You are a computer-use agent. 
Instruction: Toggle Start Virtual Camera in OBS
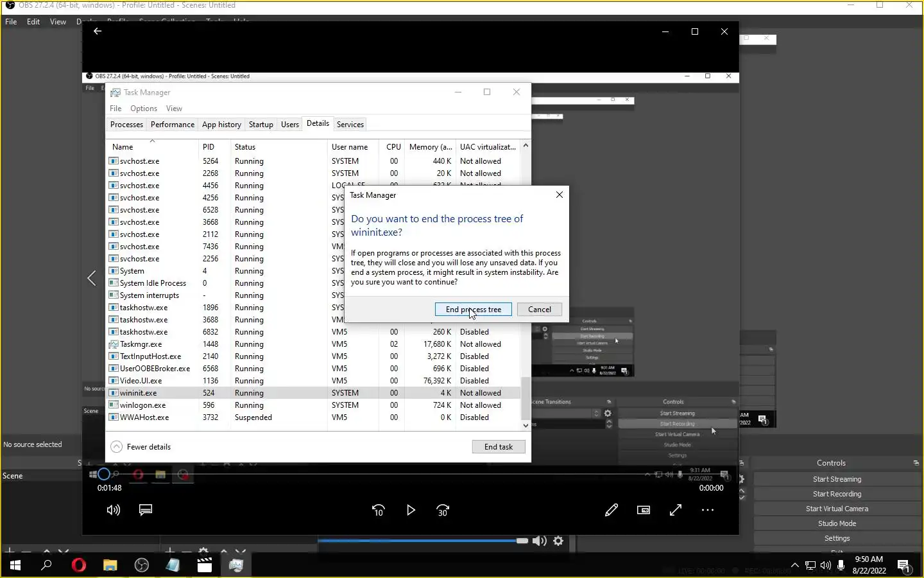[x=837, y=509]
